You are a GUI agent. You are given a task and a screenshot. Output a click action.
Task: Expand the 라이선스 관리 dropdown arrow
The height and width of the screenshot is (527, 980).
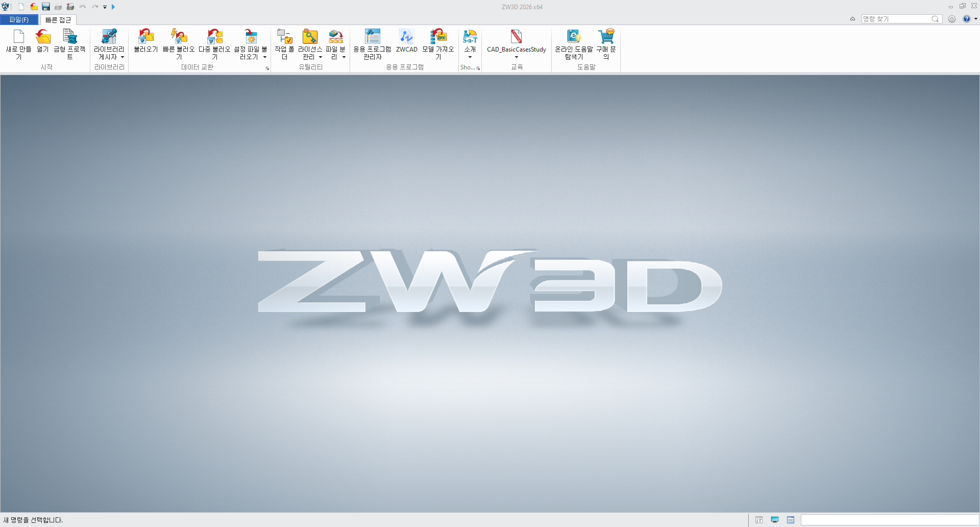321,57
